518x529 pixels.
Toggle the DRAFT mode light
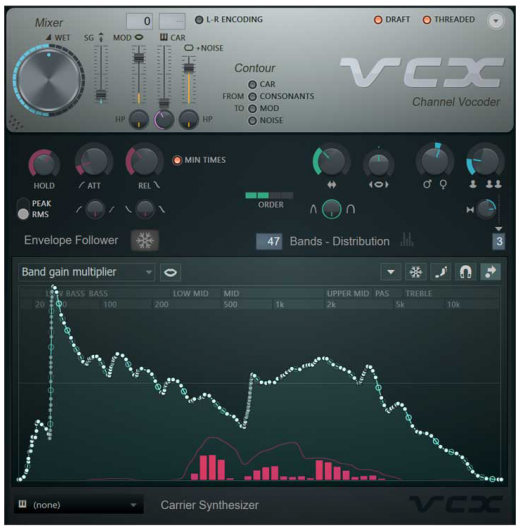coord(392,20)
